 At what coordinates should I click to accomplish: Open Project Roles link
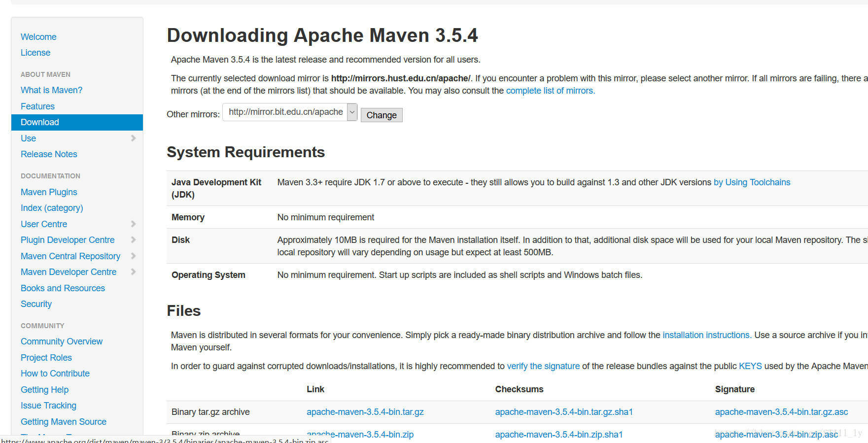46,358
